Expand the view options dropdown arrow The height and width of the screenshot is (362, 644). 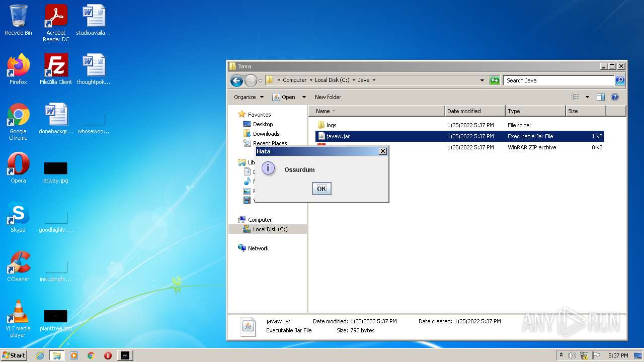pyautogui.click(x=587, y=97)
